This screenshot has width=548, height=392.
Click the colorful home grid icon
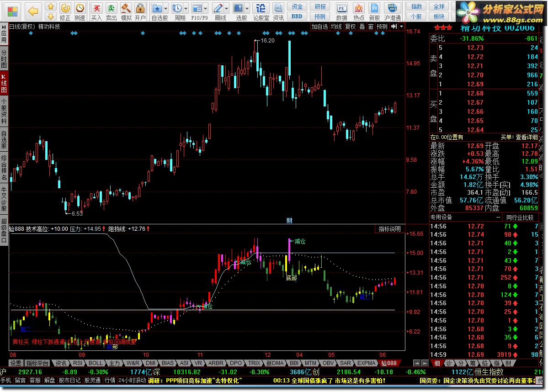coord(13,11)
